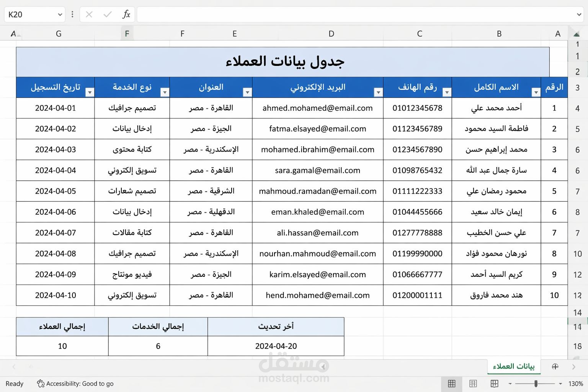This screenshot has height=392, width=588.
Task: Click into the formula bar input
Action: pyautogui.click(x=355, y=15)
